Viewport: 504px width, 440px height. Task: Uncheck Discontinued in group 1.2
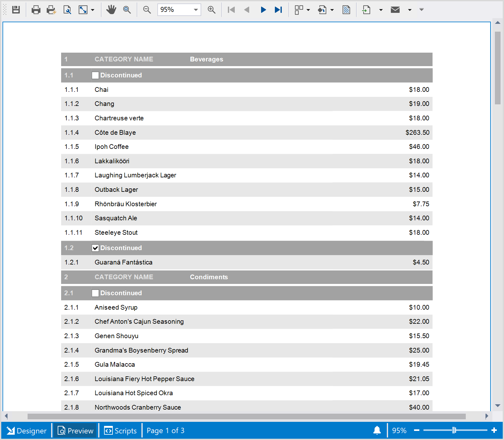95,248
